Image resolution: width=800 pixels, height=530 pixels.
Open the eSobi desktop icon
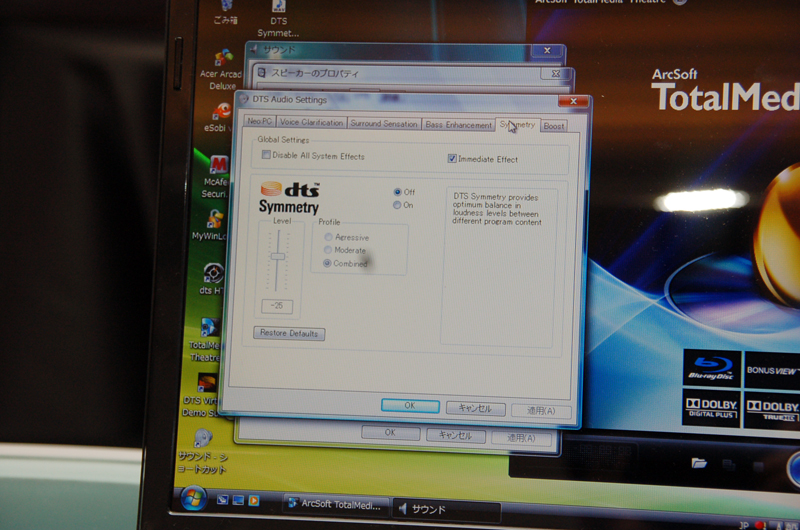[218, 117]
